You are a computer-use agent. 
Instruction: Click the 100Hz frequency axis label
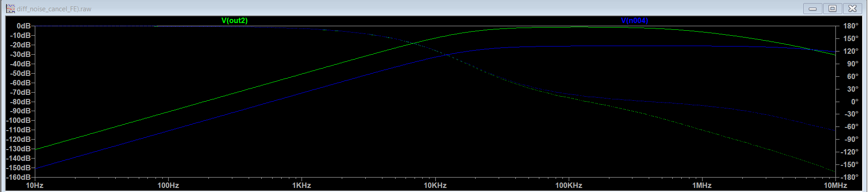(168, 185)
